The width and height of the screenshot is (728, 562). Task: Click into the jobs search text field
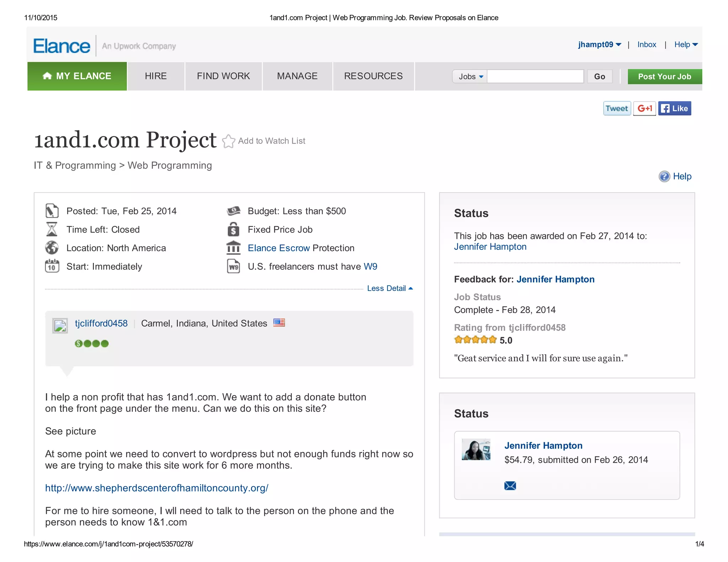click(535, 76)
